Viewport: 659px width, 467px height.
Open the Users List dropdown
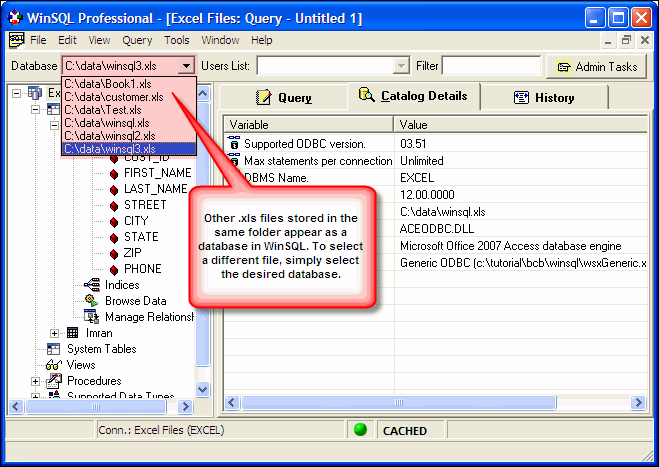point(401,66)
